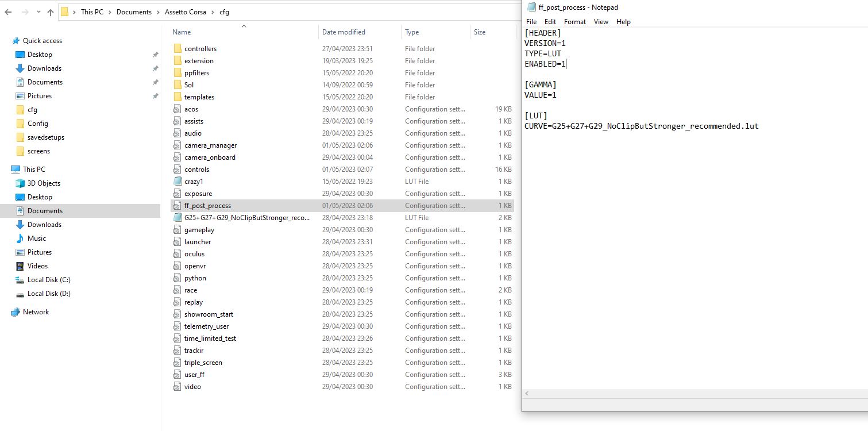Image resolution: width=868 pixels, height=431 pixels.
Task: Click Network icon in sidebar
Action: point(16,312)
